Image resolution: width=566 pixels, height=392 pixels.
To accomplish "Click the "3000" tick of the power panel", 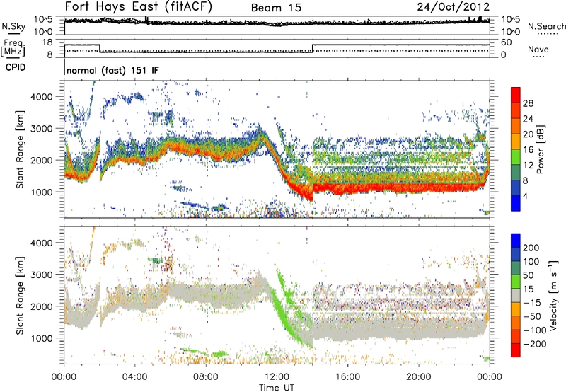I will tap(41, 129).
